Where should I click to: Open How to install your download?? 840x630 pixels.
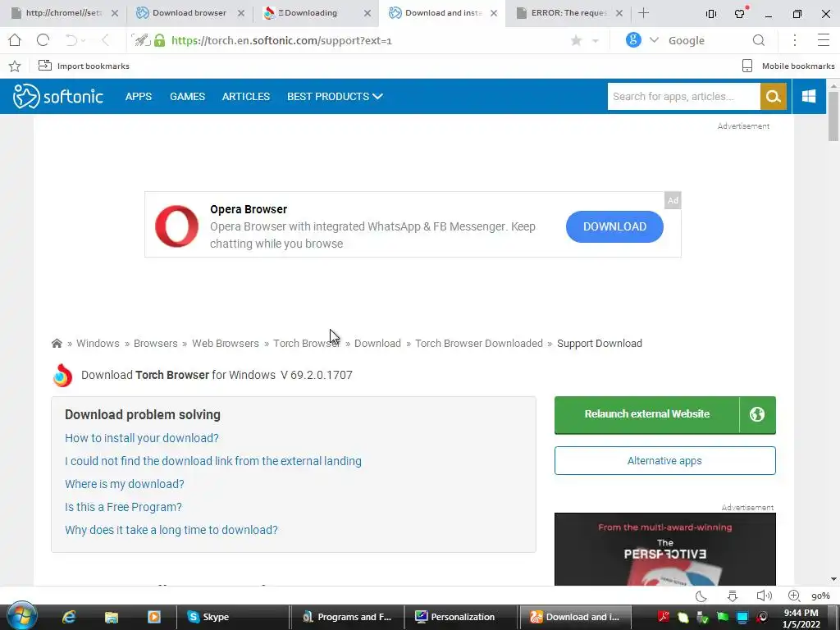(x=142, y=438)
